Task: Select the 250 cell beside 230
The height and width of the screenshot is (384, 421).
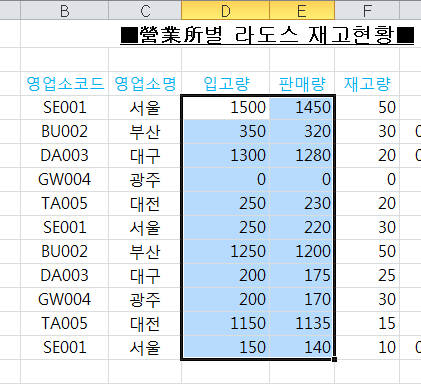Action: (225, 204)
